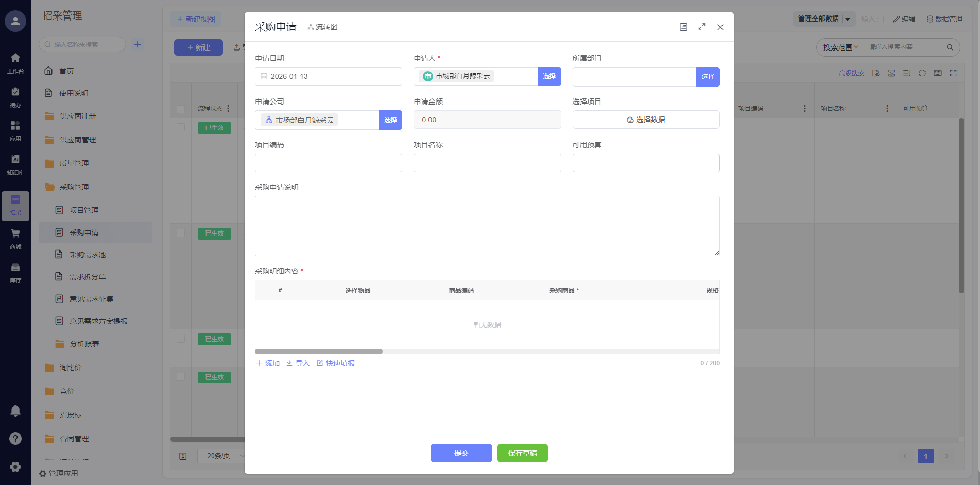Click the 保存草稿 save draft button
This screenshot has width=980, height=485.
tap(522, 453)
